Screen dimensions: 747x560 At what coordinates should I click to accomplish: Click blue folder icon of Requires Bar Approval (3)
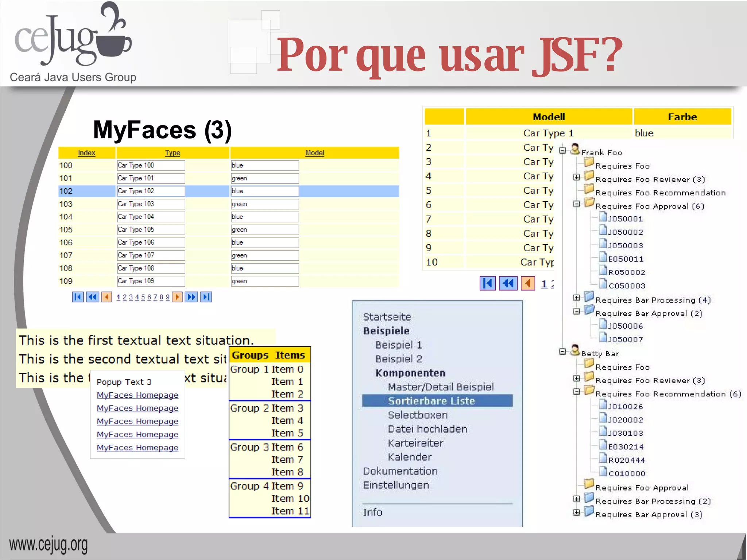[589, 511]
